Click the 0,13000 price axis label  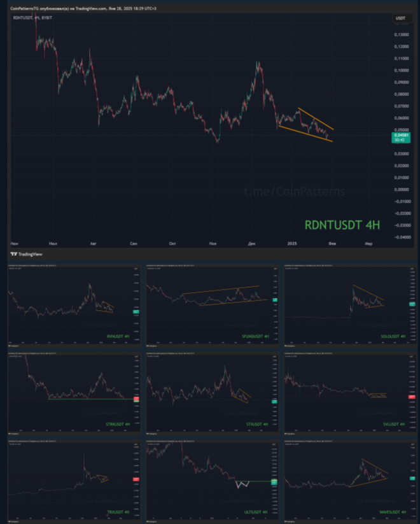tap(402, 35)
